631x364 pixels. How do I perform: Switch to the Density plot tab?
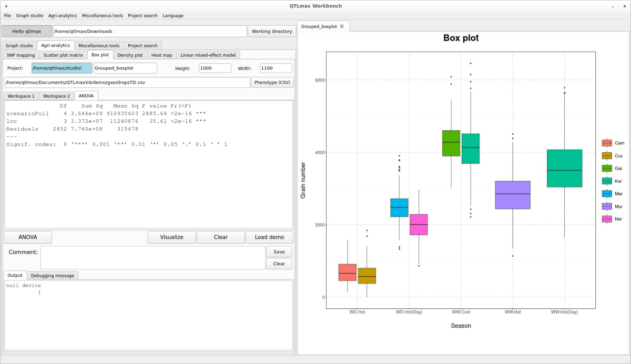click(130, 55)
